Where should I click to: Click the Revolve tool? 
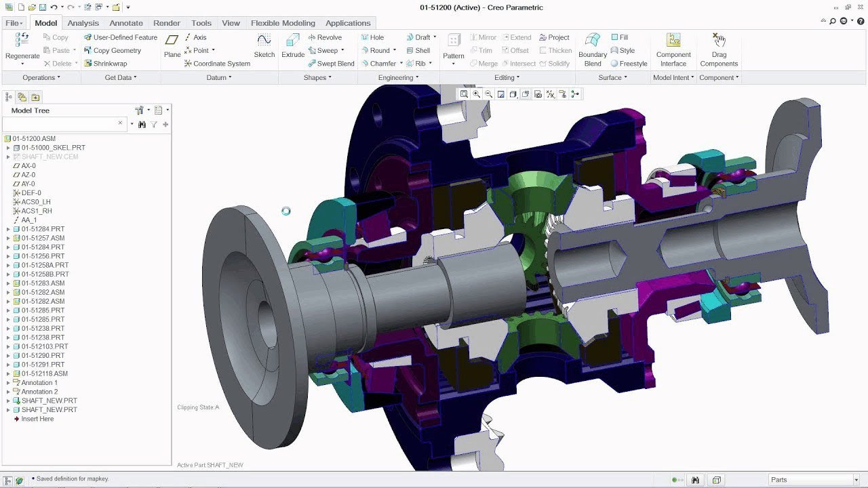325,37
